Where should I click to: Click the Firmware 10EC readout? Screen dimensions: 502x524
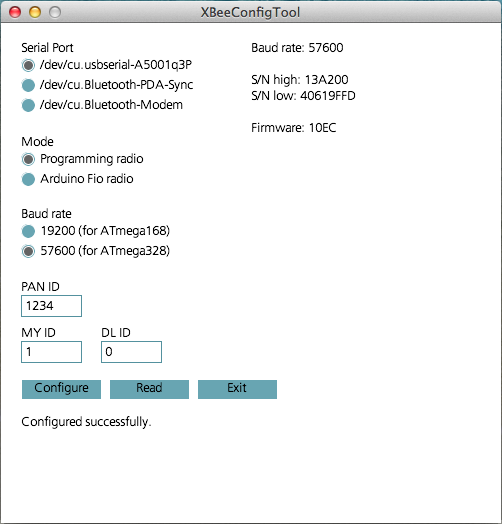click(294, 128)
